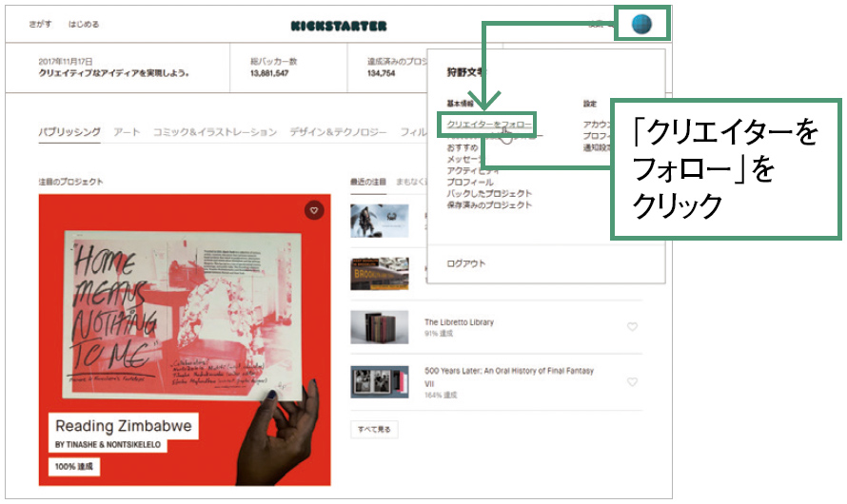Click the 注目のプロジェクト heading

[x=70, y=182]
